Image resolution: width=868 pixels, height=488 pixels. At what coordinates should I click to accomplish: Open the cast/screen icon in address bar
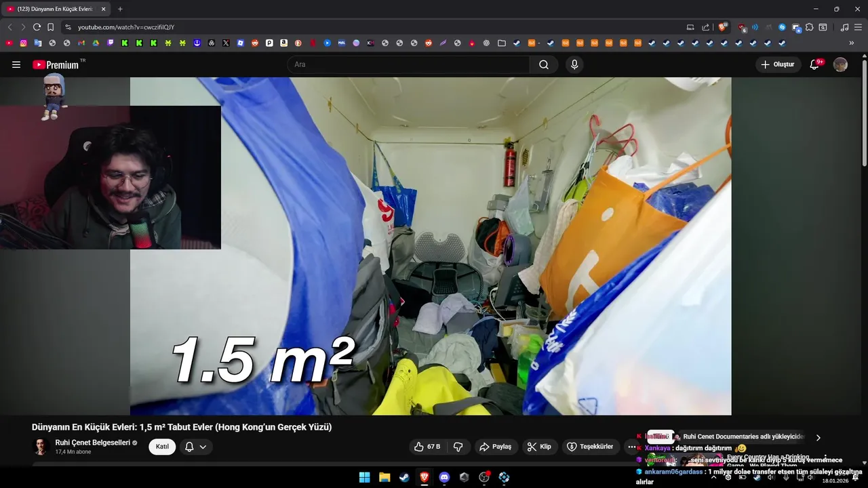(690, 27)
